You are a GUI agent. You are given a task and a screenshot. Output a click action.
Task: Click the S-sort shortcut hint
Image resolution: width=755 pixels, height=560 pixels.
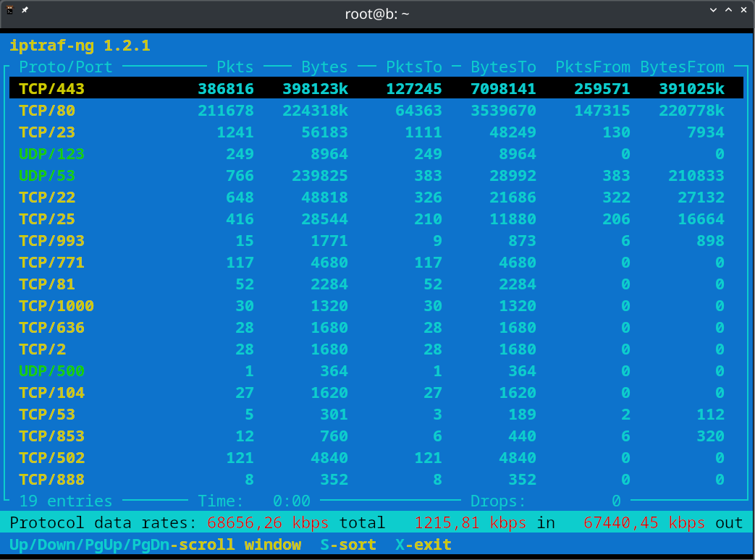[x=348, y=545]
